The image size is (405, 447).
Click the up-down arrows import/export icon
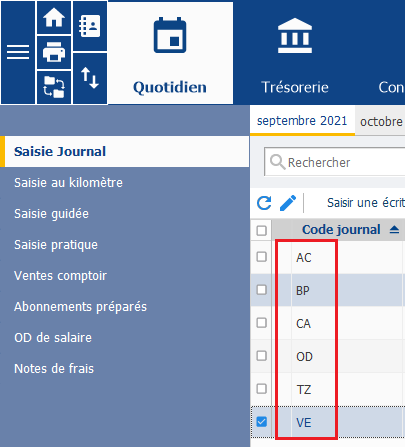90,78
